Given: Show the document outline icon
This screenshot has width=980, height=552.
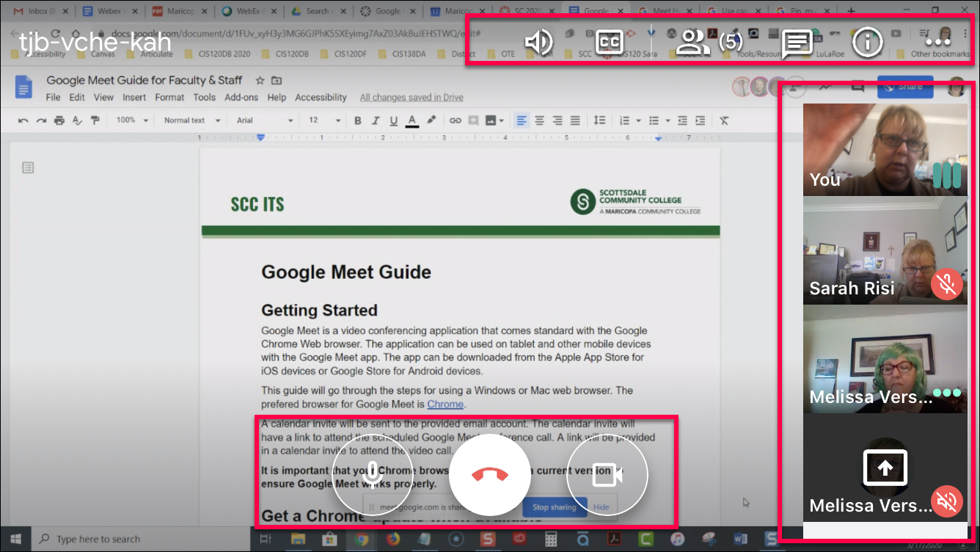Looking at the screenshot, I should click(x=28, y=168).
